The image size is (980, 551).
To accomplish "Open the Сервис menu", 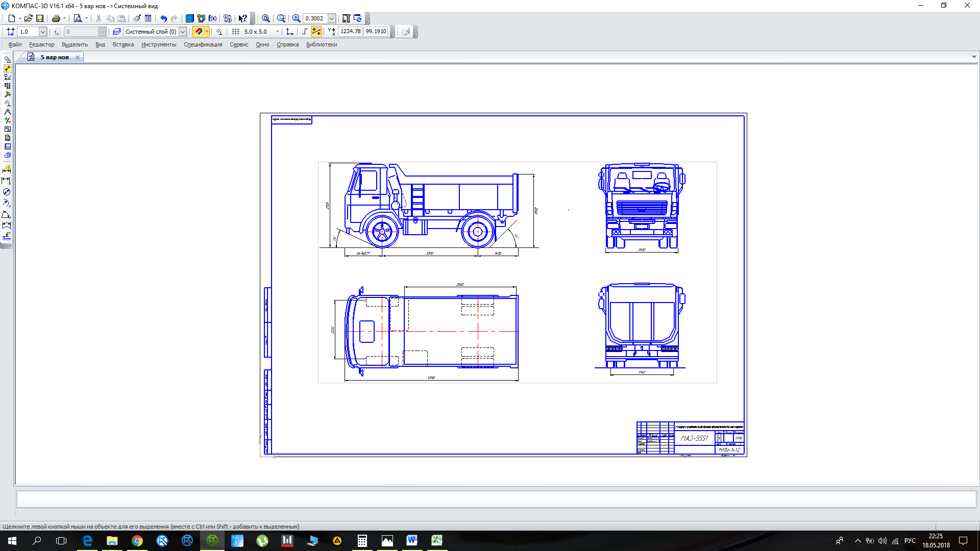I will point(239,45).
